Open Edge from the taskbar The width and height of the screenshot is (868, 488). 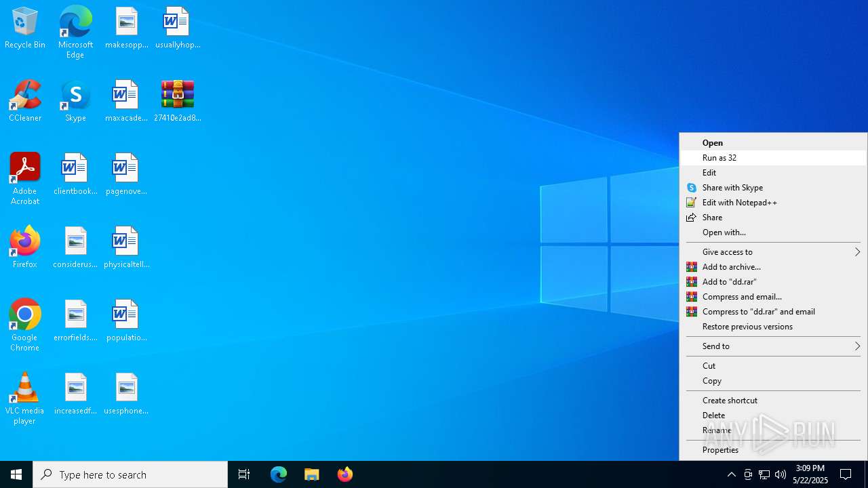[279, 474]
